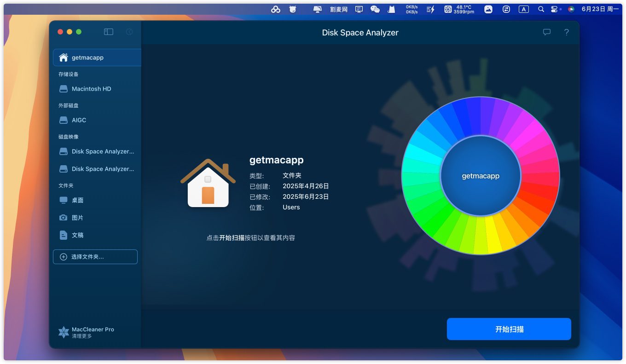Click the Siri icon in menu bar
This screenshot has width=626, height=364.
[571, 9]
